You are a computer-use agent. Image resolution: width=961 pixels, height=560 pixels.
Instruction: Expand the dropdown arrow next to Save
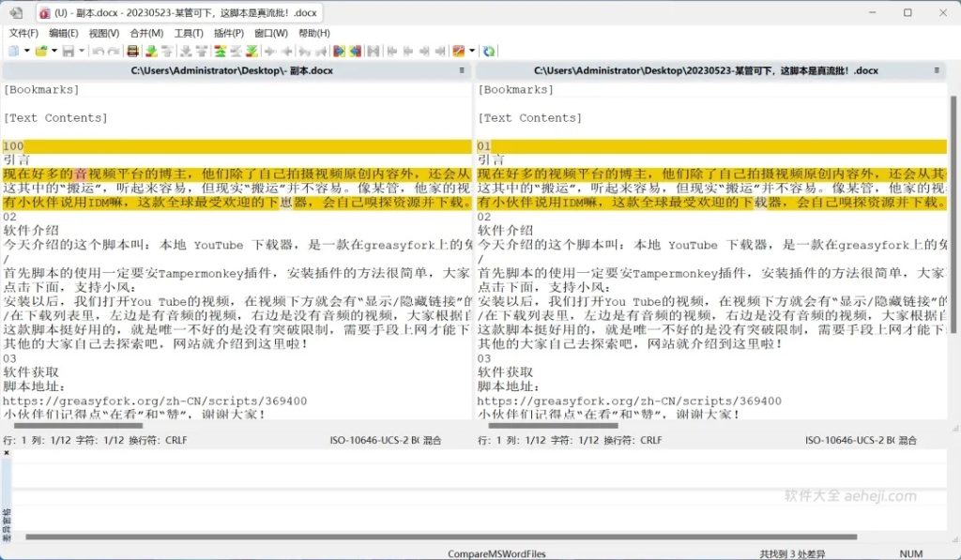tap(81, 52)
